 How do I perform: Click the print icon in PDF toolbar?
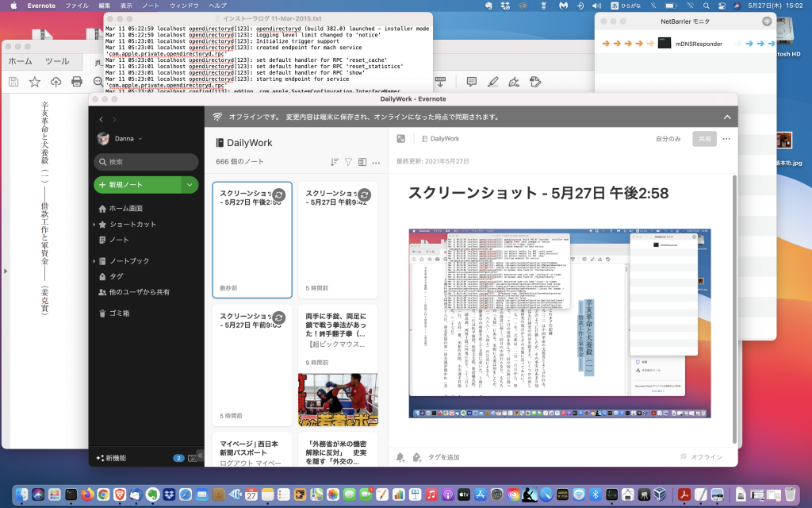pyautogui.click(x=77, y=82)
